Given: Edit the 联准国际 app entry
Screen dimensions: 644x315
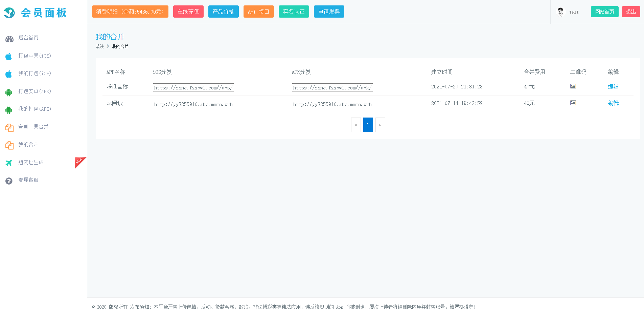Looking at the screenshot, I should pyautogui.click(x=613, y=87).
